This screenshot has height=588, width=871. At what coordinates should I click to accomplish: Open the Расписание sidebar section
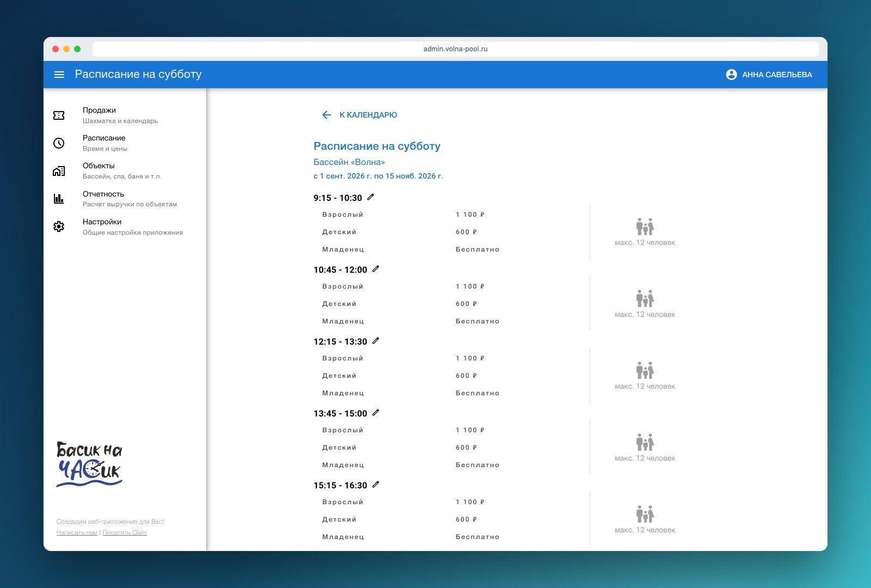[125, 143]
